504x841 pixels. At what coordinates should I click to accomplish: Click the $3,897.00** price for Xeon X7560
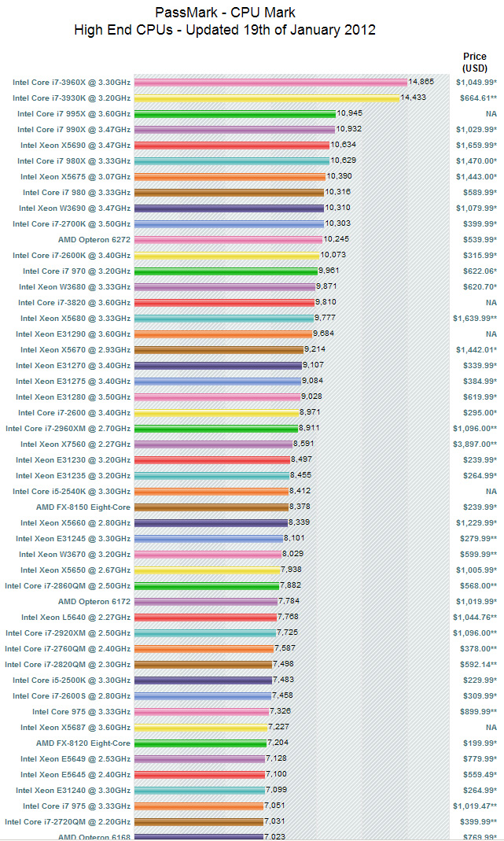(474, 444)
